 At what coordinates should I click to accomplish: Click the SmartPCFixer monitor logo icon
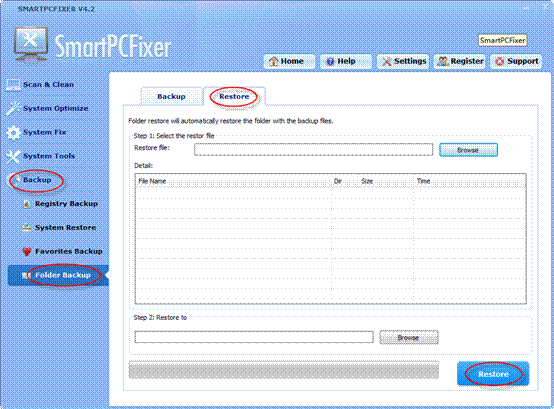coord(31,45)
